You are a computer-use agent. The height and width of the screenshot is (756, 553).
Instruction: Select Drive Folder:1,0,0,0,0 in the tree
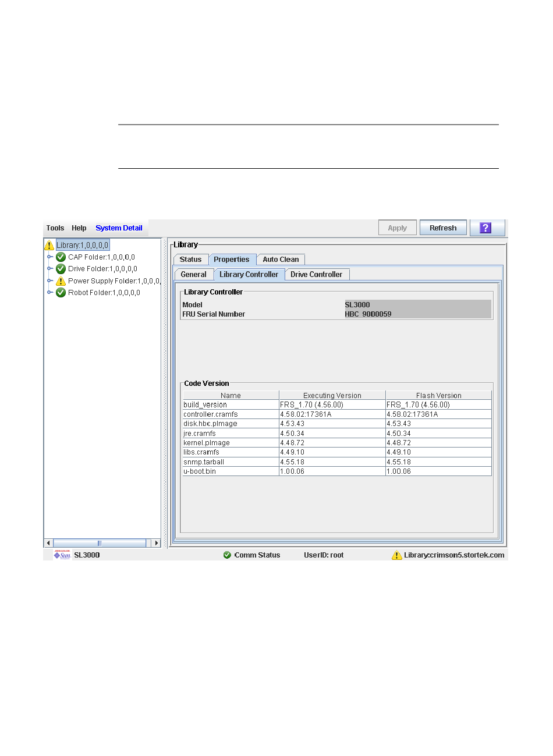pyautogui.click(x=102, y=269)
